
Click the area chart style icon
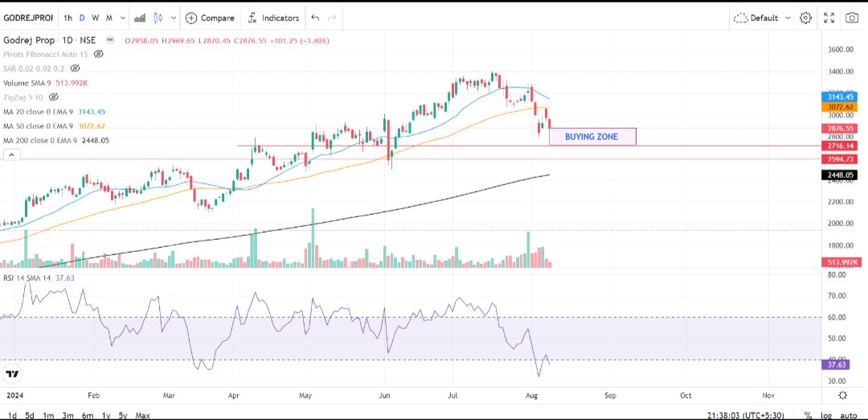point(141,18)
